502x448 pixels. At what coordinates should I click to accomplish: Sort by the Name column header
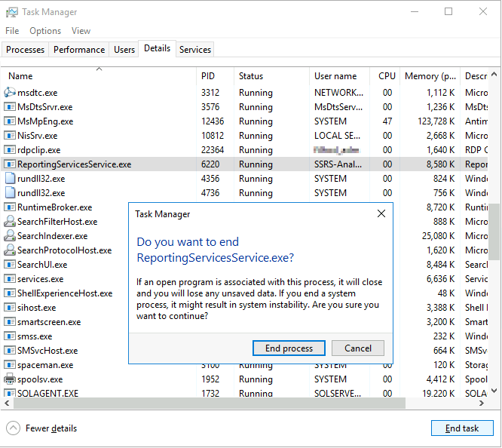(x=99, y=76)
